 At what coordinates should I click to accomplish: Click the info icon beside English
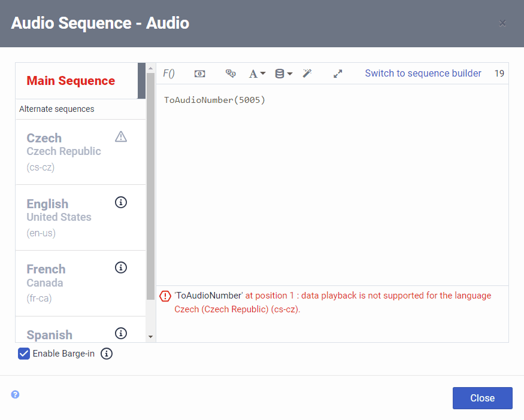120,202
